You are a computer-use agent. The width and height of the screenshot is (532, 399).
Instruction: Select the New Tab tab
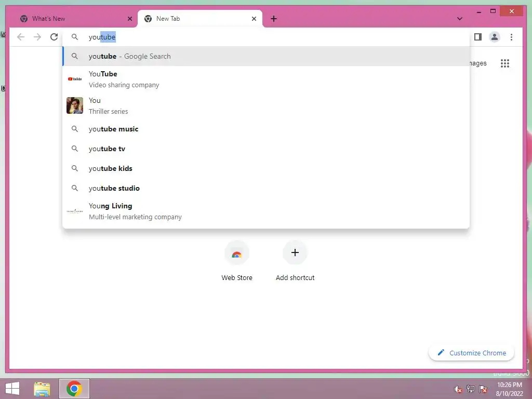coord(200,19)
